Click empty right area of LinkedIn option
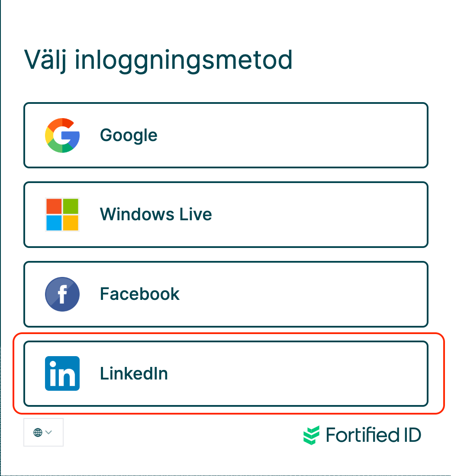The image size is (451, 476). pos(346,373)
